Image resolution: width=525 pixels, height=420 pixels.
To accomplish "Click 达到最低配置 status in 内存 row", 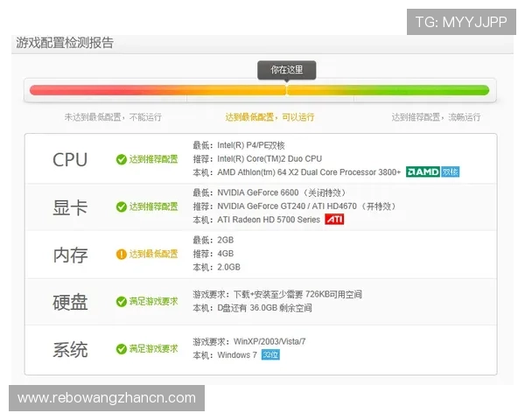I will pos(154,255).
